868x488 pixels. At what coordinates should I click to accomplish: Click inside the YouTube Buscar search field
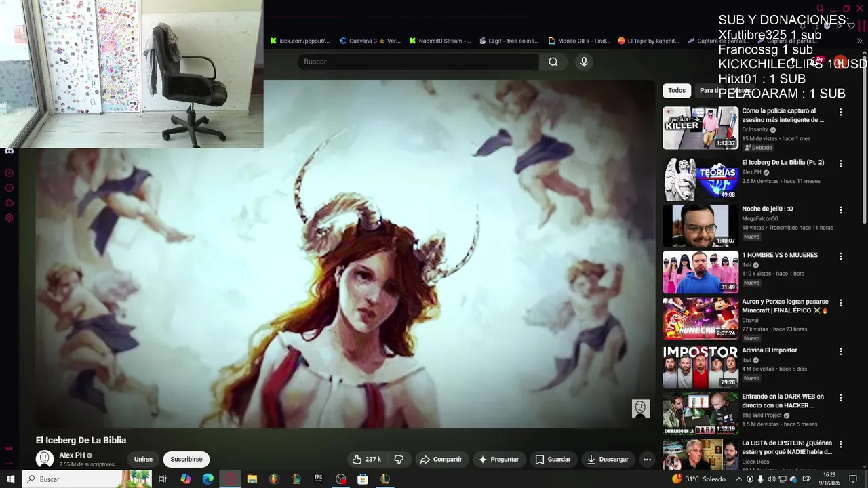pos(418,62)
